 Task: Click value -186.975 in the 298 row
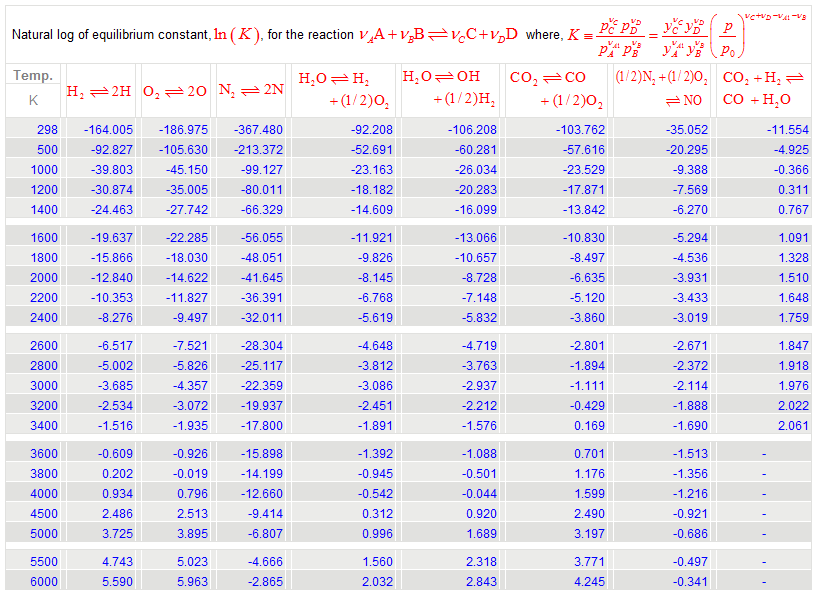tap(183, 129)
